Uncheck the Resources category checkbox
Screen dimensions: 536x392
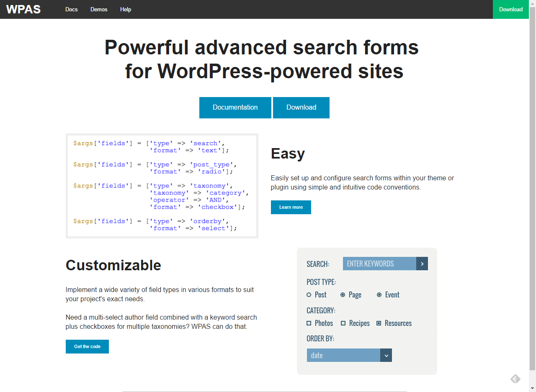point(379,323)
